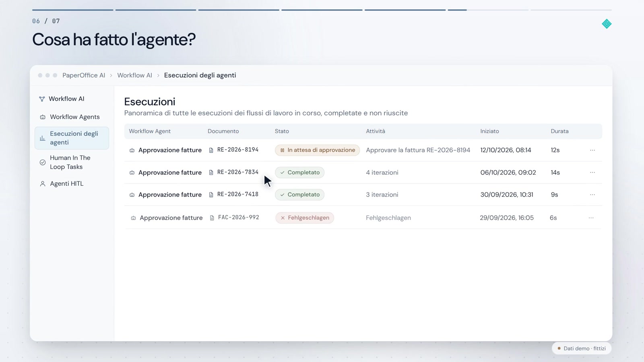Click the Attività column header
Screen dimensions: 644x362
click(376, 132)
